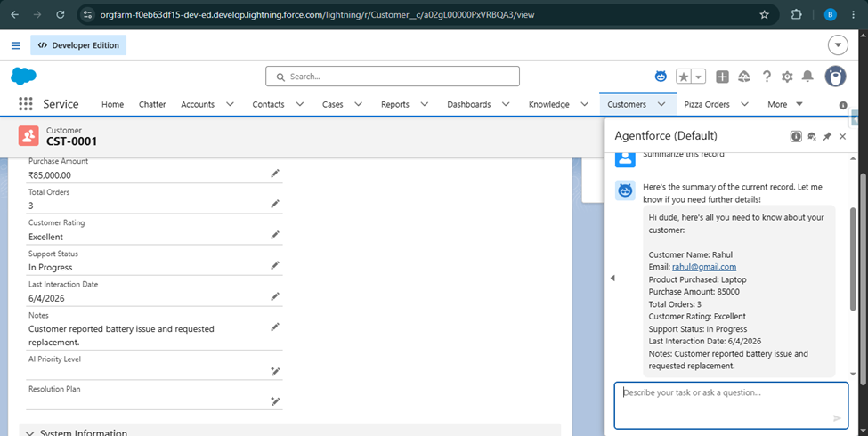Click the Agentforce message input box
Viewport: 868px width, 436px height.
point(731,405)
